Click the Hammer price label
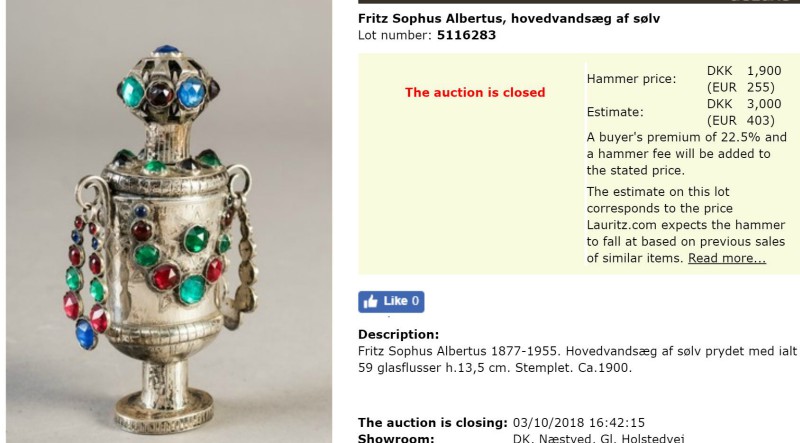This screenshot has width=800, height=443. 631,79
